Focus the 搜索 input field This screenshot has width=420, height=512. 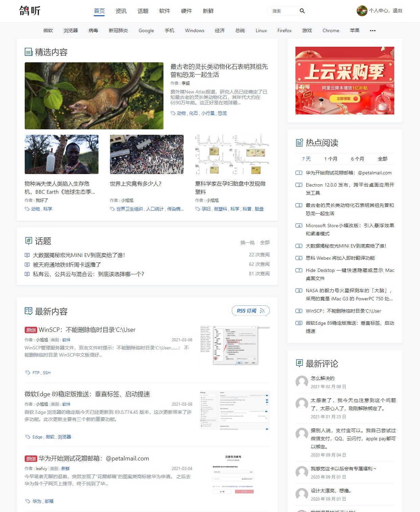(284, 11)
